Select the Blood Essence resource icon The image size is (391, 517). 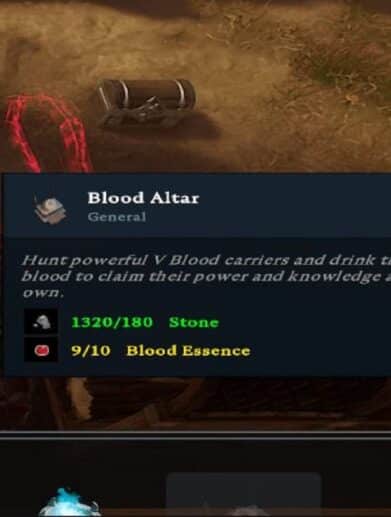tap(41, 350)
